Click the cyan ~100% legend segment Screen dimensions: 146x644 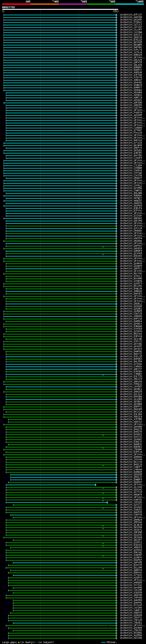[130, 4]
